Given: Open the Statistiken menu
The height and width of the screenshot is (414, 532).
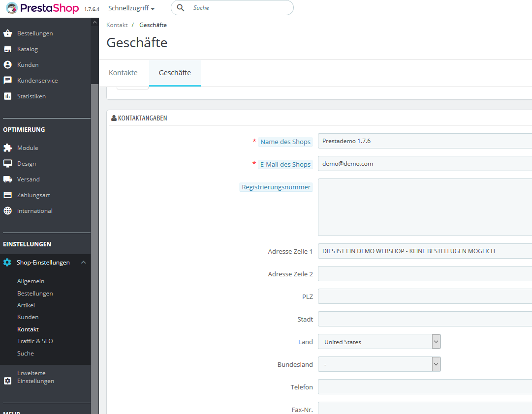Looking at the screenshot, I should pyautogui.click(x=31, y=96).
